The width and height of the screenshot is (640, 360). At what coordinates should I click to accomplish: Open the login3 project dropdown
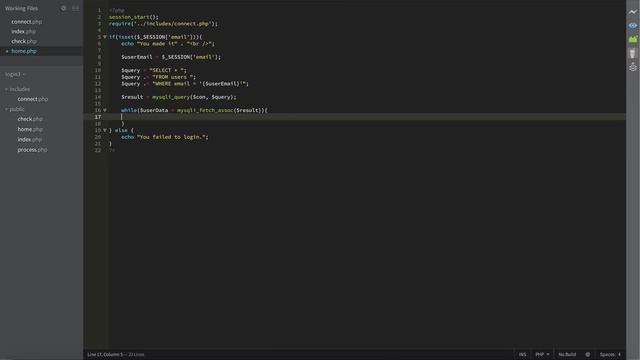tap(15, 74)
